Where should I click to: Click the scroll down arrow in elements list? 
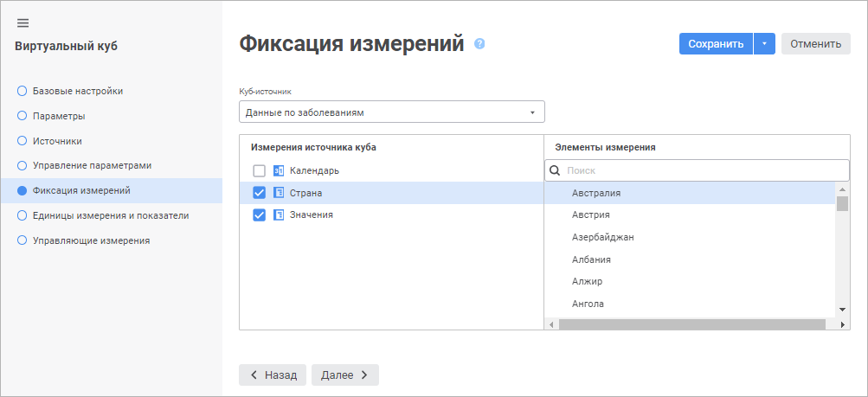point(842,310)
